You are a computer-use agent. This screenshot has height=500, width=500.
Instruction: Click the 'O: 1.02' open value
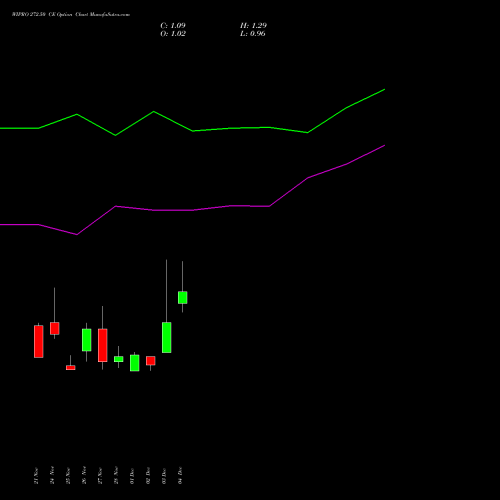point(173,34)
